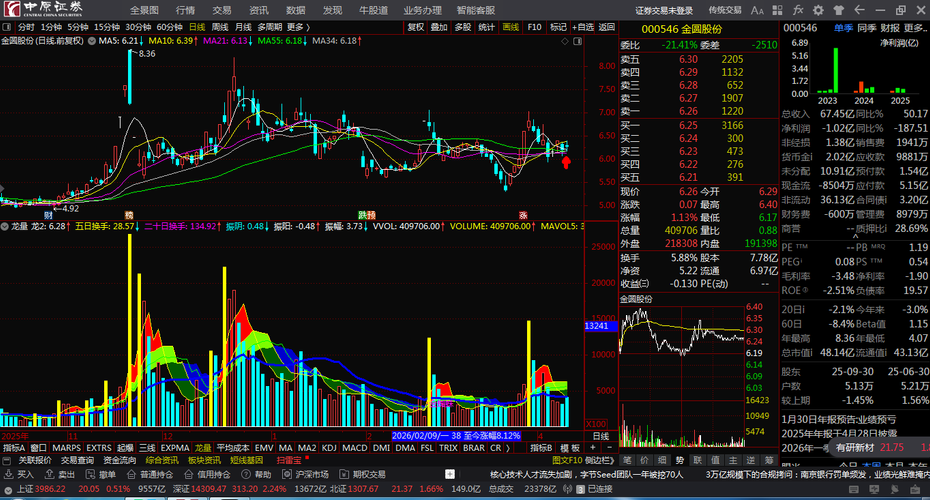Screen dimensions: 930x500
Task: Toggle 叠加 overlay option
Action: tap(439, 27)
